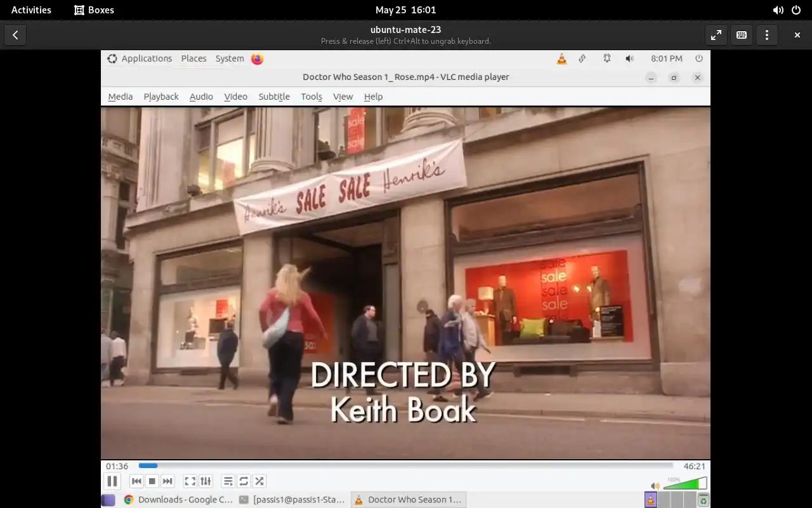Open the Audio menu
Viewport: 812px width, 508px height.
201,97
